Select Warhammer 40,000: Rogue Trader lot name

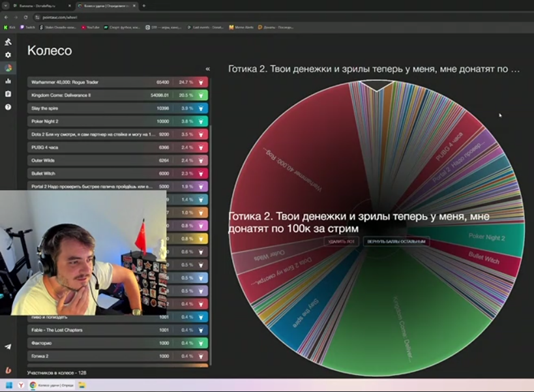[65, 82]
